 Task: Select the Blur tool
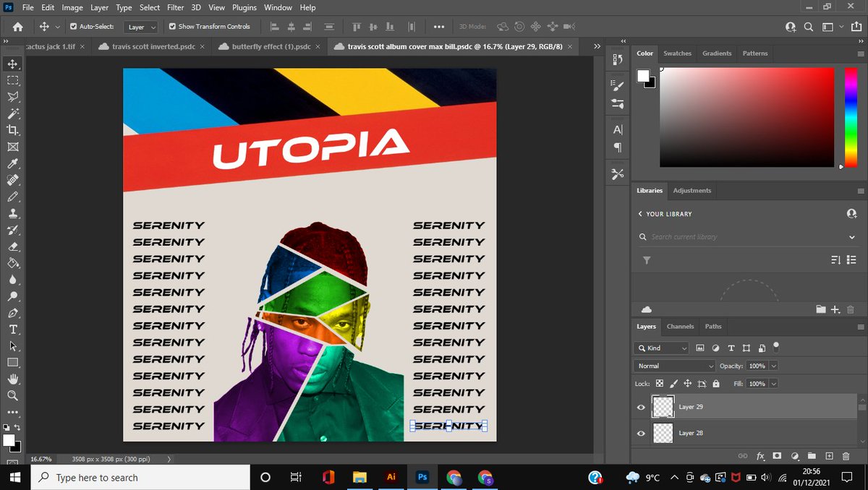[12, 280]
